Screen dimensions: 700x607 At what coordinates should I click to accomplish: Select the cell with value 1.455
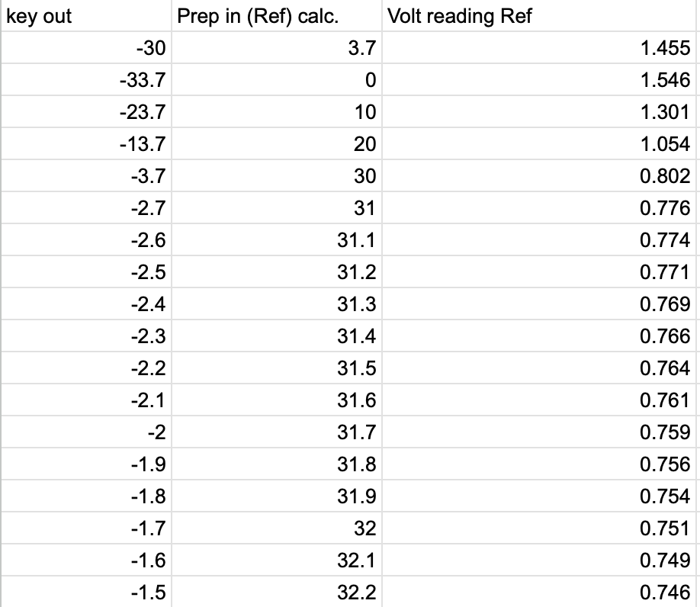[x=540, y=49]
